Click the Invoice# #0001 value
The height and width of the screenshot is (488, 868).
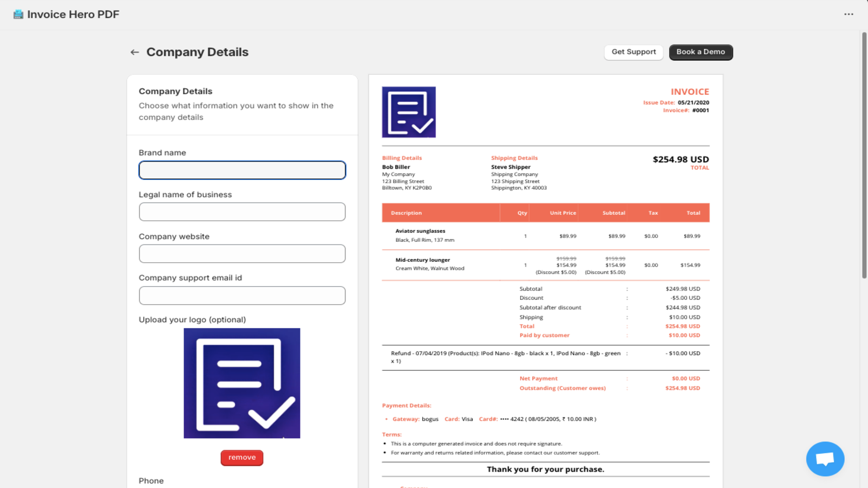coord(700,111)
